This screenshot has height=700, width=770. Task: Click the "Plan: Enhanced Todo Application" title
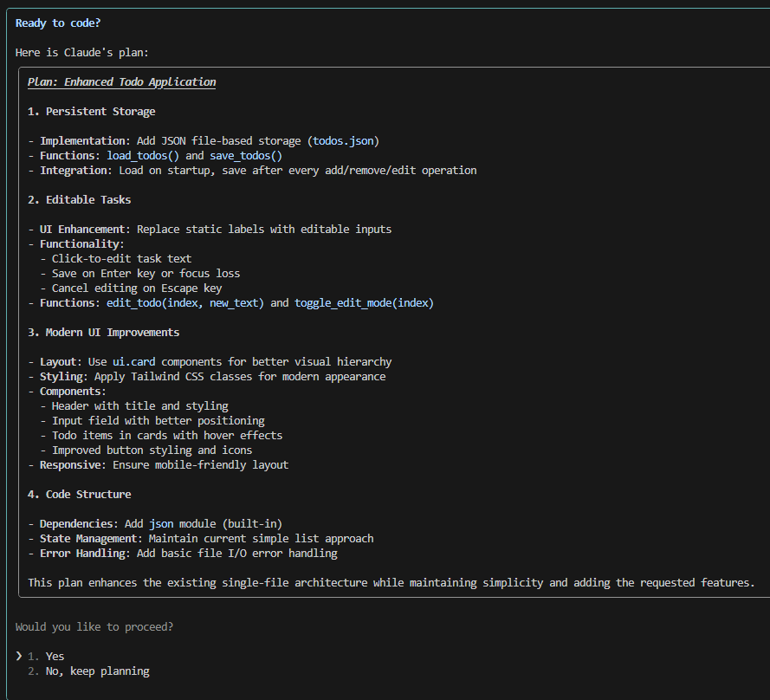[122, 82]
